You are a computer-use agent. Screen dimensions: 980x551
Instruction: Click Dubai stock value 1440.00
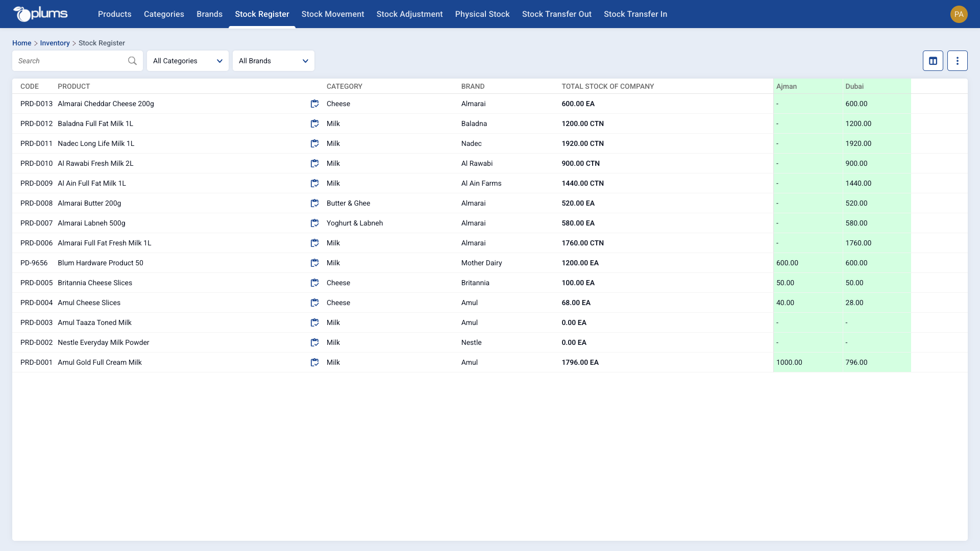[859, 183]
